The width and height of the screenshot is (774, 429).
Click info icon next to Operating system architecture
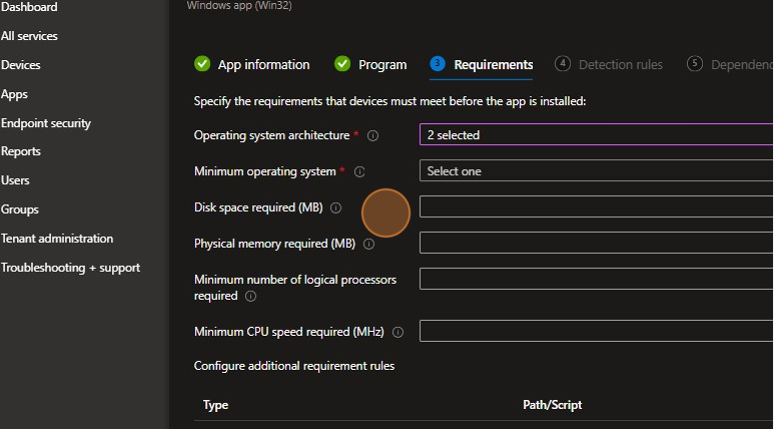point(373,135)
